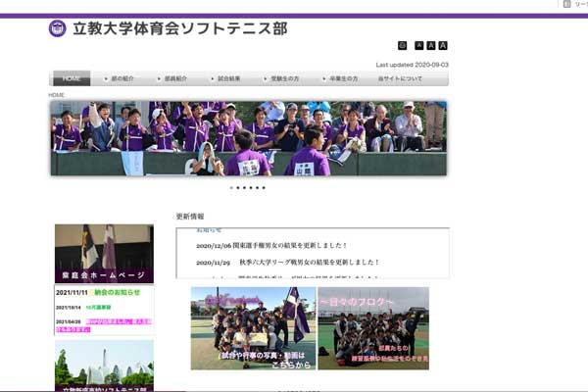588x392 pixels.
Task: Click the large font size A icon
Action: coord(443,45)
